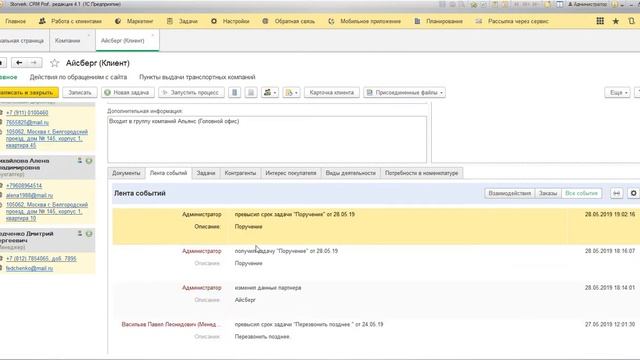Open the address link ending квартира 10
640x360 pixels.
47,211
